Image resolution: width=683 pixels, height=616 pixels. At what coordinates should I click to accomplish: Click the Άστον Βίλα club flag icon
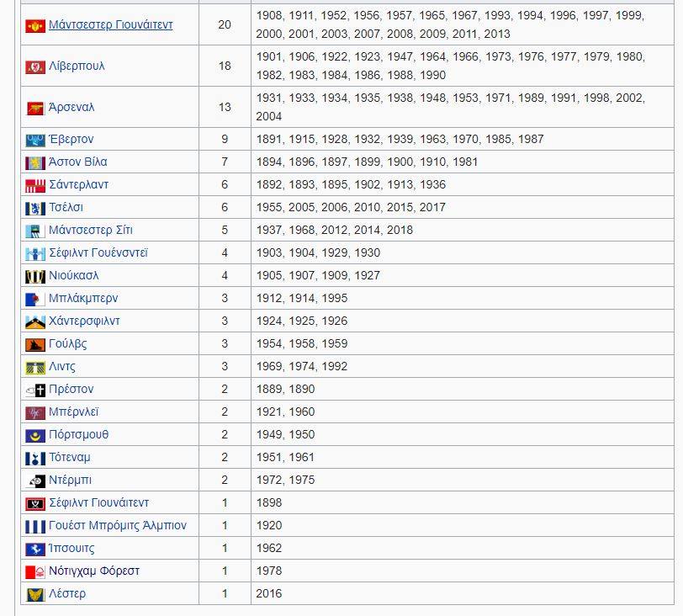[x=35, y=163]
